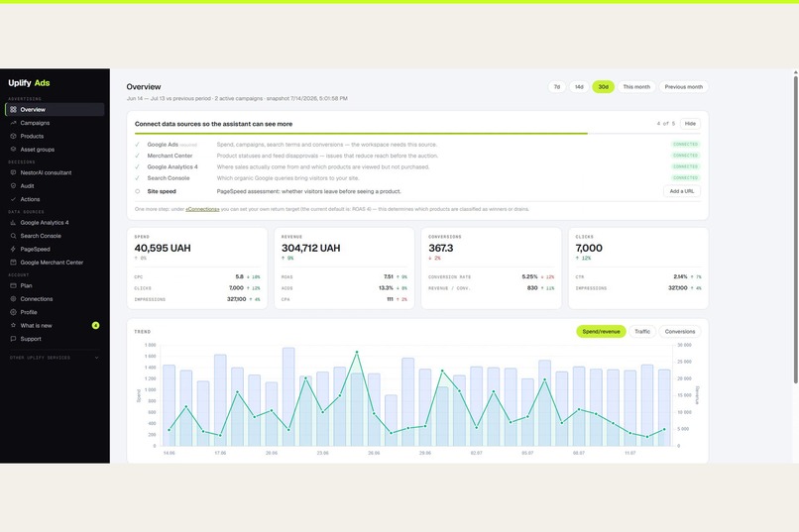Click the Connections gear icon

(13, 299)
